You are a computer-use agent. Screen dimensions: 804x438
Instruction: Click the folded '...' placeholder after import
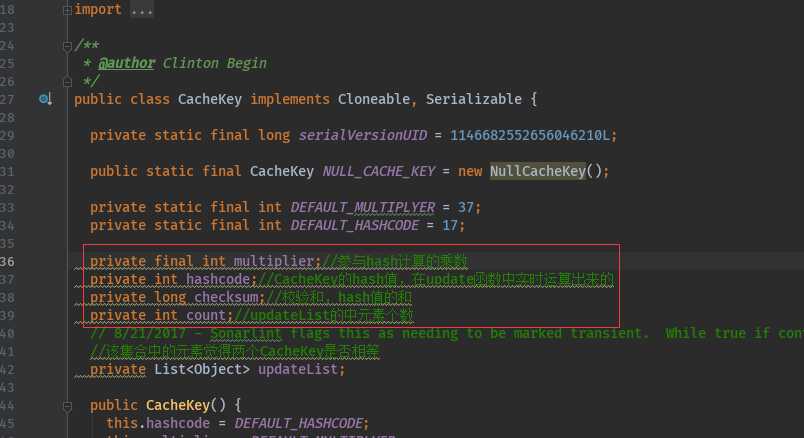click(142, 10)
